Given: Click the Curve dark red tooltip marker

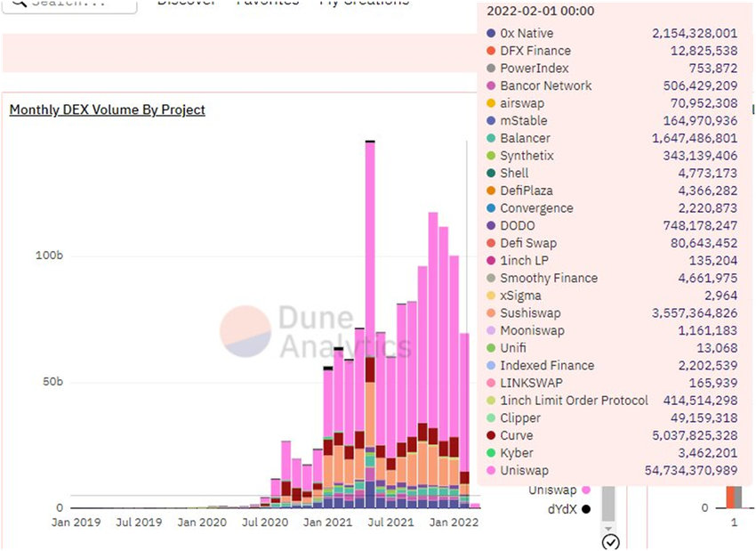Looking at the screenshot, I should click(x=491, y=435).
